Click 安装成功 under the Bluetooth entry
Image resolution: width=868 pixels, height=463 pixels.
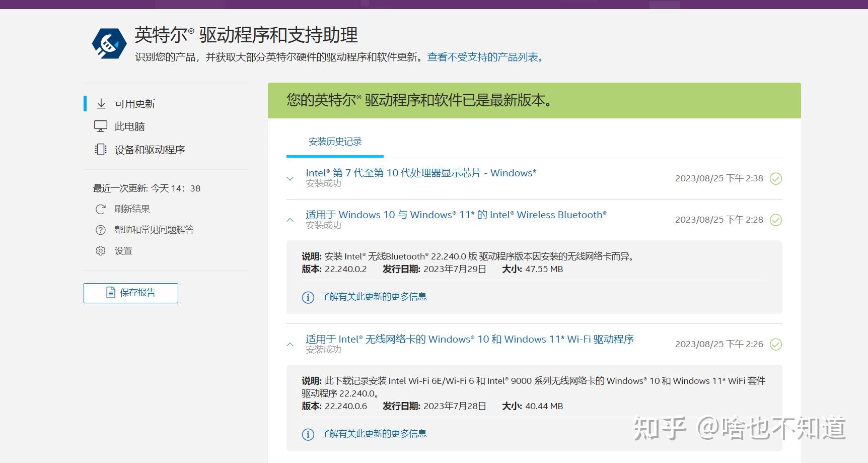coord(323,225)
